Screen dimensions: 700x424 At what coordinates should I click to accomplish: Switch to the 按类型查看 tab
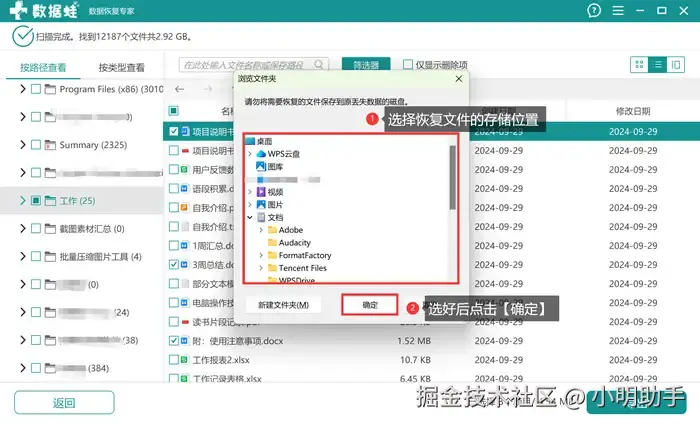(121, 67)
